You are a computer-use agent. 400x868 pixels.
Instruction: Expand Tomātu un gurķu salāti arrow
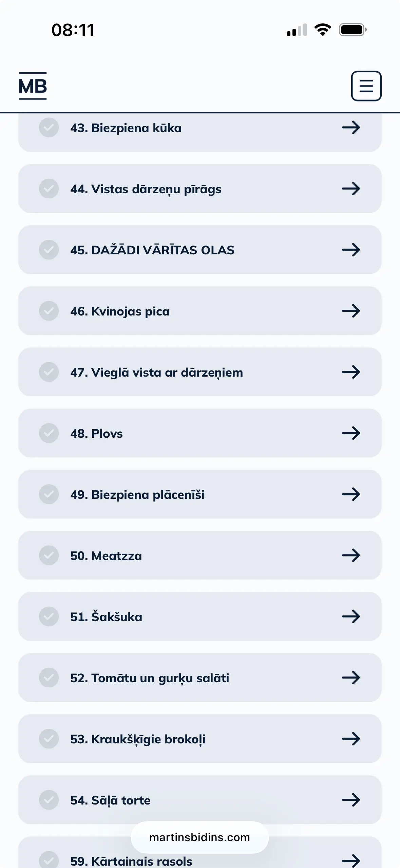(x=351, y=678)
